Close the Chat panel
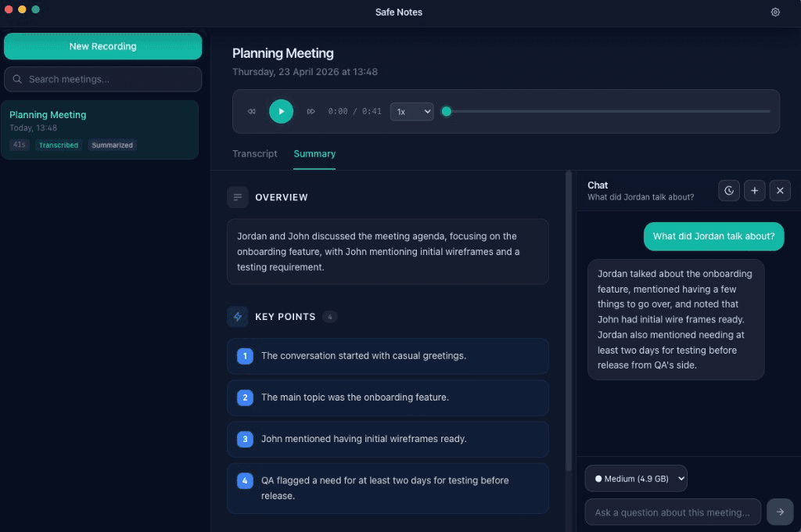The image size is (801, 532). tap(780, 191)
